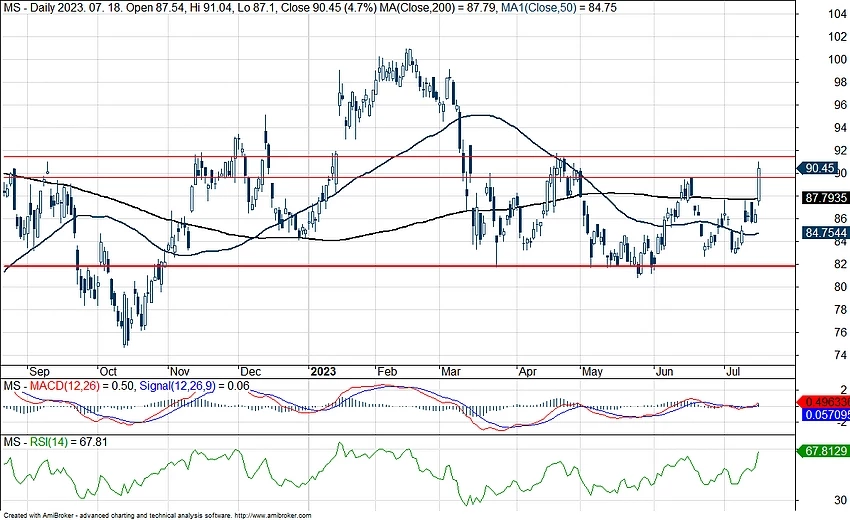
Task: Select the 2023 year marker on time axis
Action: pos(323,371)
